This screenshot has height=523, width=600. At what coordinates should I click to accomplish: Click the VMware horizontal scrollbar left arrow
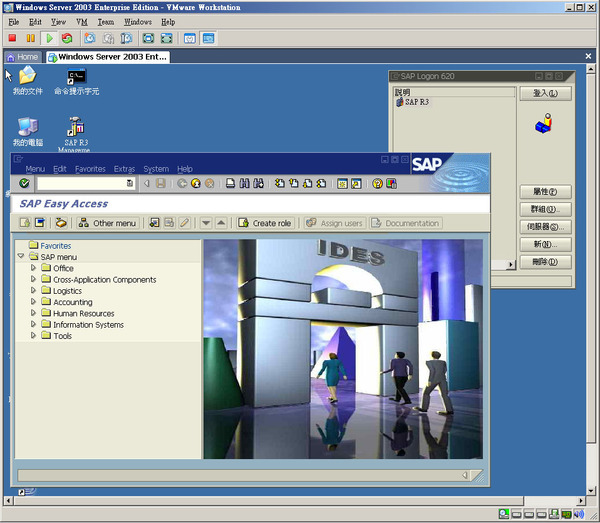(8, 500)
